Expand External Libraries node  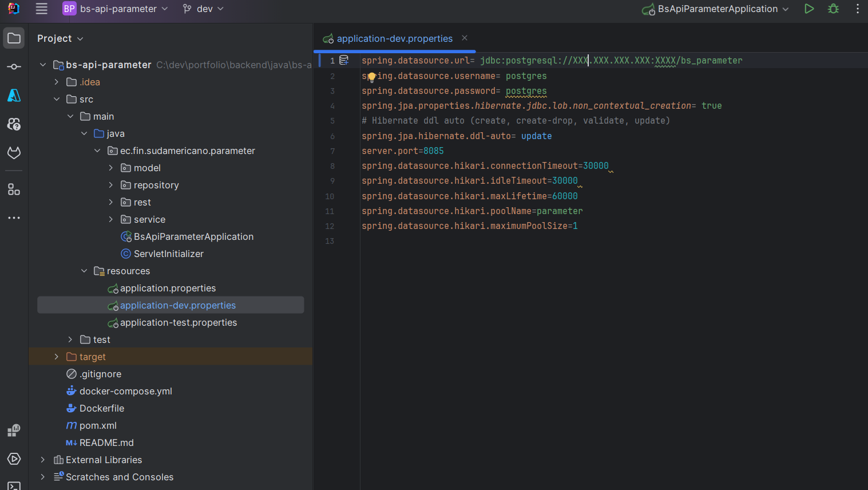[x=43, y=460]
